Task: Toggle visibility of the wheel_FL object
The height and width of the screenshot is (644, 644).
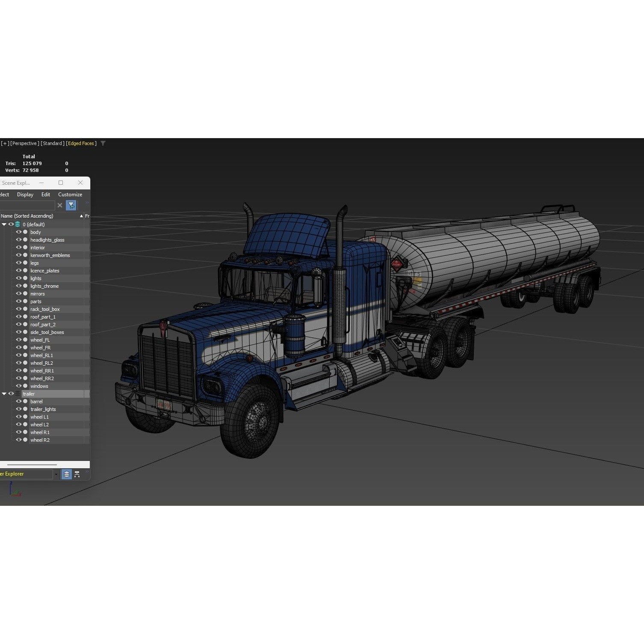Action: click(x=19, y=340)
